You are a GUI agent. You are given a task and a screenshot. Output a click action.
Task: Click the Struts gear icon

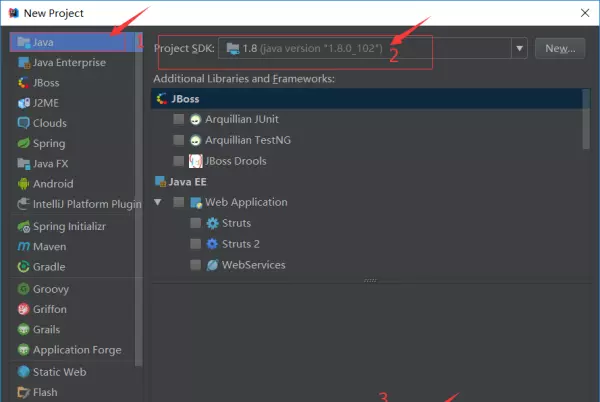tap(212, 223)
